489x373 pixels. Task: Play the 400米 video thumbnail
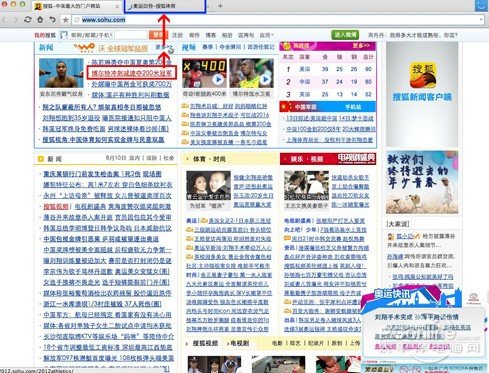(204, 73)
